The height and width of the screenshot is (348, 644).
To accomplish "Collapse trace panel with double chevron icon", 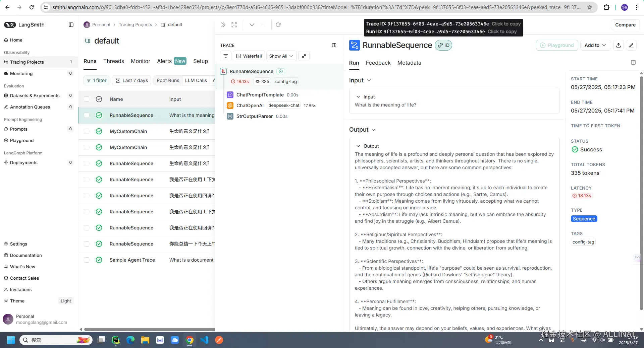I will [223, 25].
